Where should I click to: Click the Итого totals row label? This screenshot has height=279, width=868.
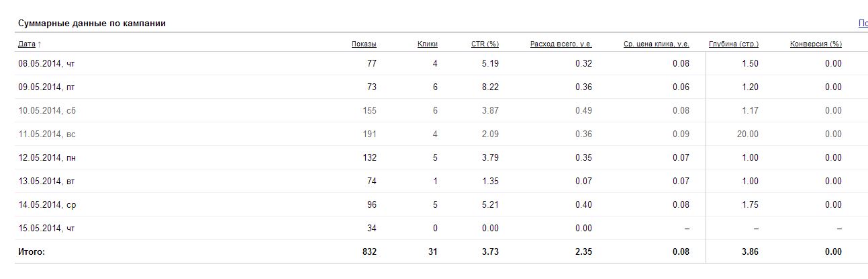pyautogui.click(x=32, y=251)
